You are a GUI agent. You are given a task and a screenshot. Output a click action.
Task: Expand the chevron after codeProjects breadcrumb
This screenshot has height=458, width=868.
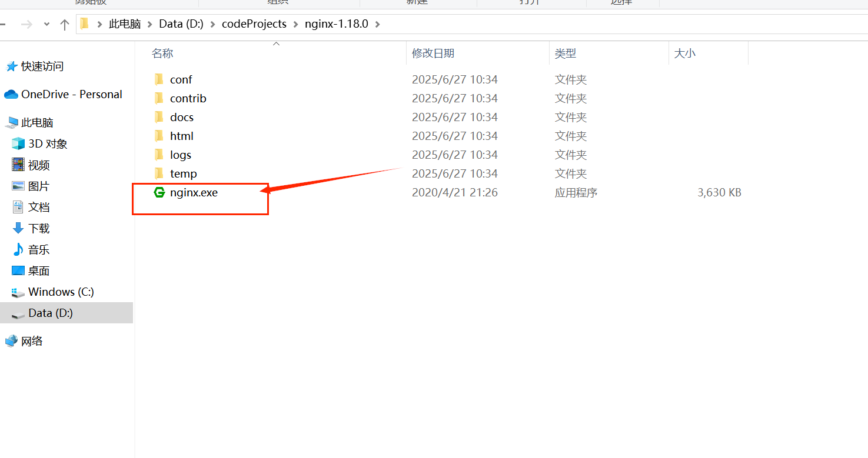point(295,24)
